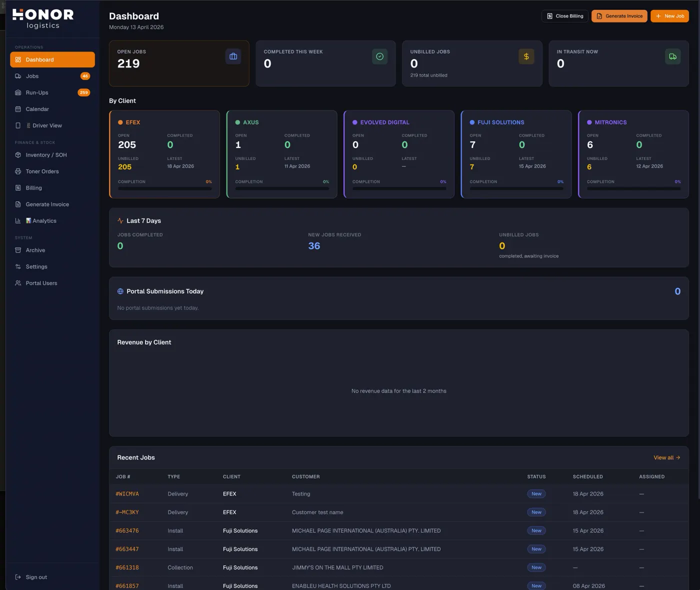Click the Inventory / SOH box icon
The width and height of the screenshot is (700, 590).
point(18,155)
